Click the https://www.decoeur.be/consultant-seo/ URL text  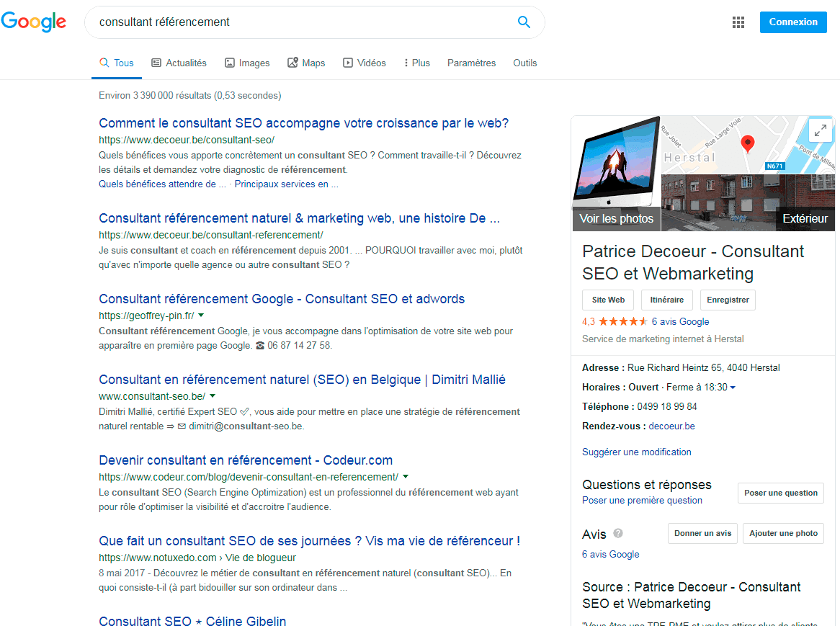point(187,140)
